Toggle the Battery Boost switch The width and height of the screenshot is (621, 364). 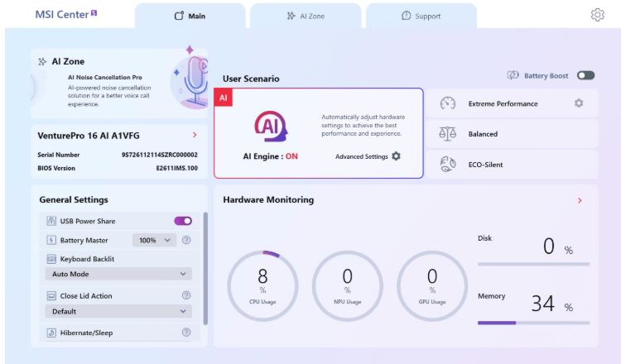pos(585,75)
